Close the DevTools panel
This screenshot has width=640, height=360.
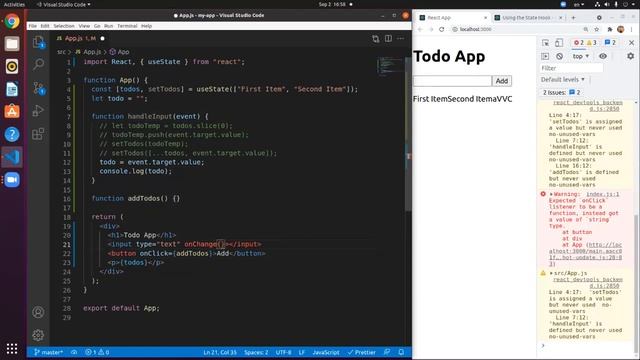pos(631,43)
